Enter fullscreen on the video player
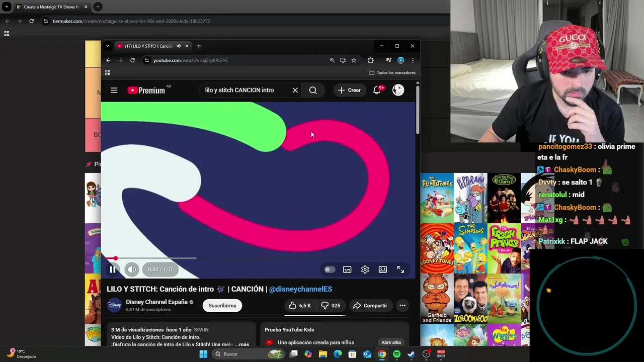Screen dimensions: 644x362 (x=400, y=269)
